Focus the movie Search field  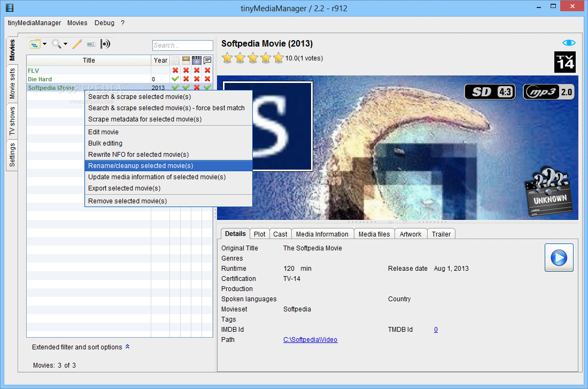point(183,45)
